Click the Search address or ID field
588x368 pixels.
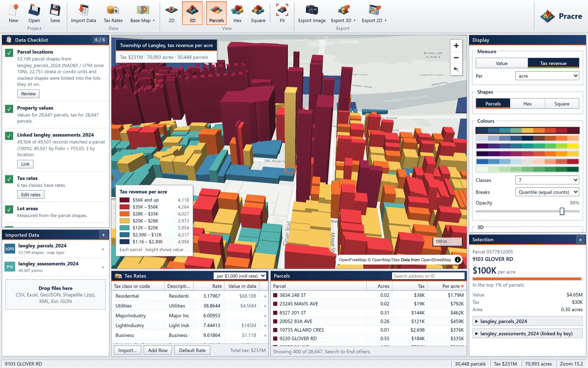pyautogui.click(x=428, y=276)
